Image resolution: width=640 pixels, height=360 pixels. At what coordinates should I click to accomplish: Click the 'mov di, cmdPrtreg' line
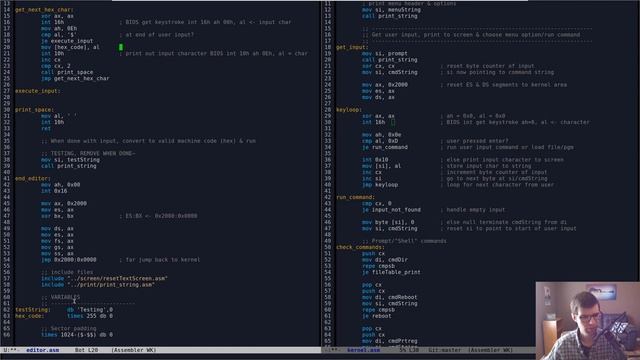[x=389, y=341]
